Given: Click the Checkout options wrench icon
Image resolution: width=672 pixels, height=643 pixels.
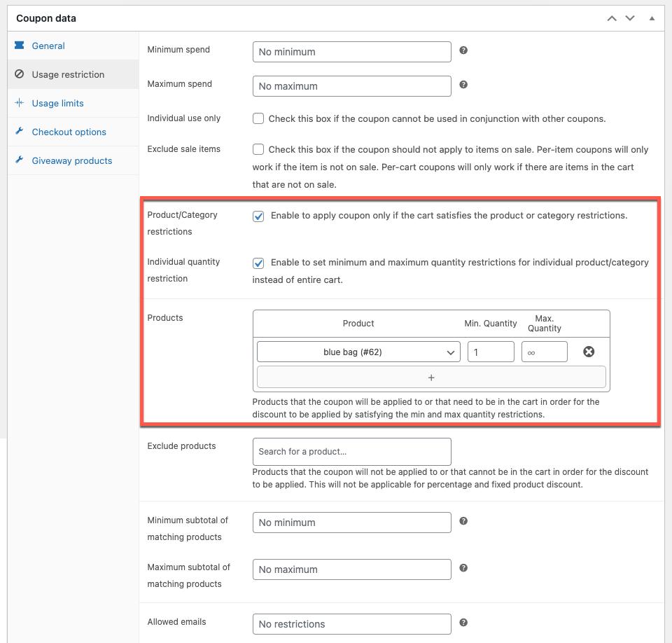Looking at the screenshot, I should (x=20, y=131).
